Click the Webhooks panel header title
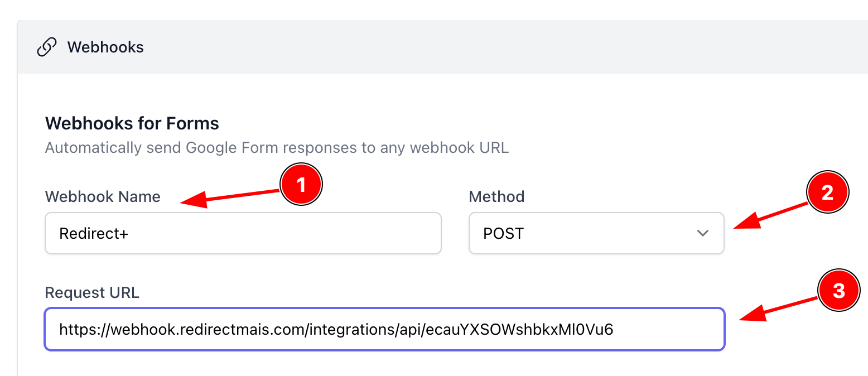This screenshot has height=376, width=868. [x=105, y=47]
